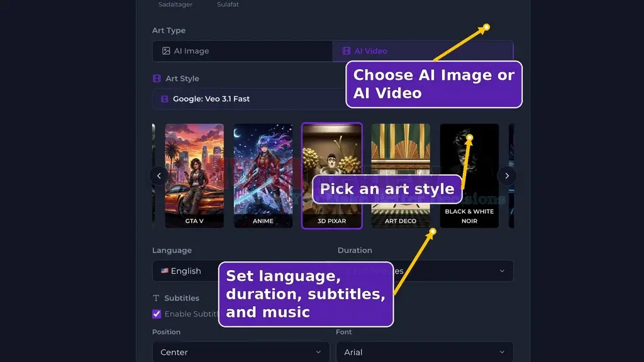Open the English language dropdown
Image resolution: width=644 pixels, height=362 pixels.
(x=240, y=271)
